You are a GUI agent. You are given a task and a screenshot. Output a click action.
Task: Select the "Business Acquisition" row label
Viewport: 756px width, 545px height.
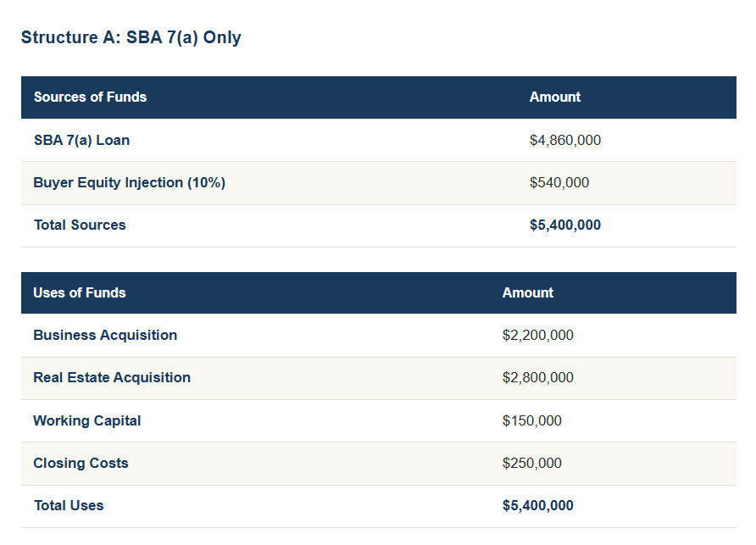pos(105,335)
